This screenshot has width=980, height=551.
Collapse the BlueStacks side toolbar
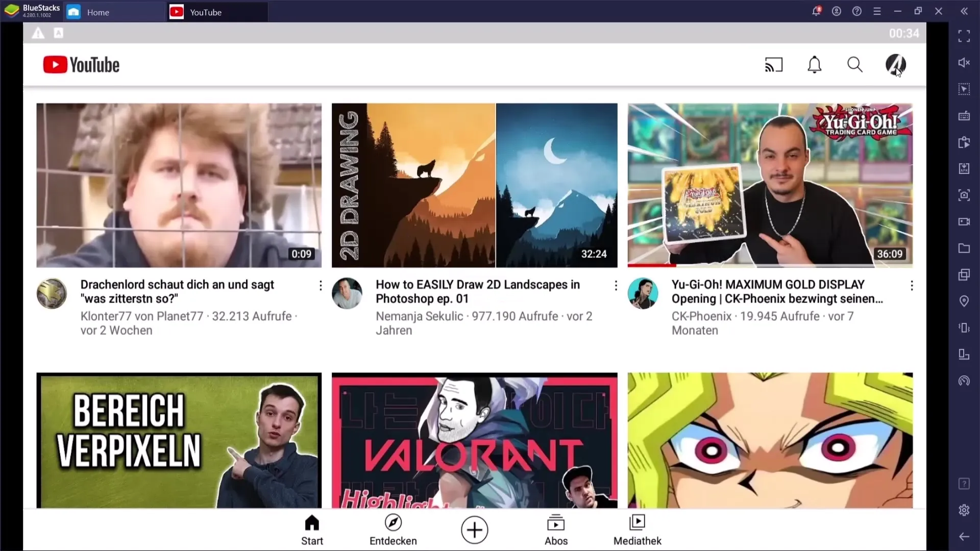(964, 11)
